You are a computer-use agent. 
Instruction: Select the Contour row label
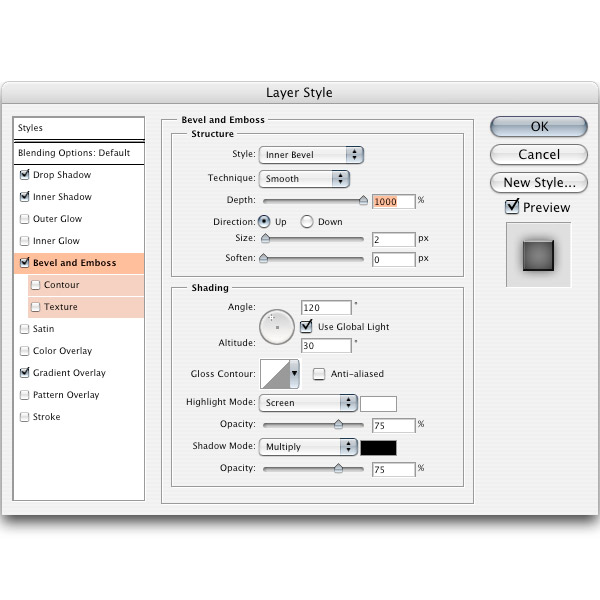pos(62,285)
